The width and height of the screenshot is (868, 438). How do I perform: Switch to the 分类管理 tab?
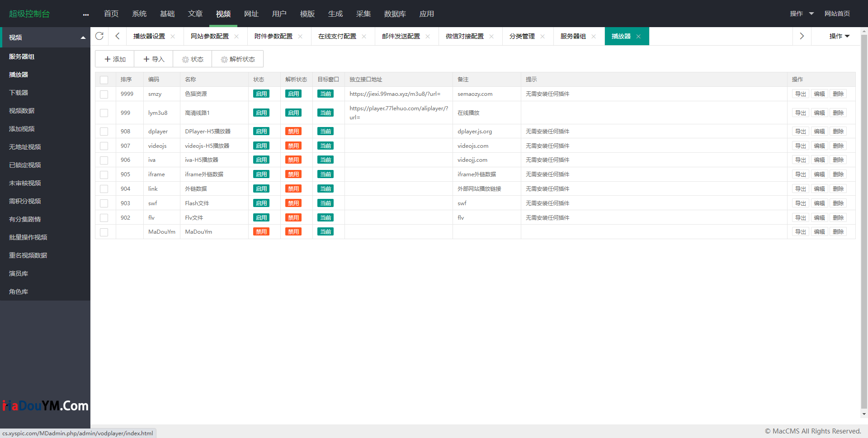click(522, 36)
